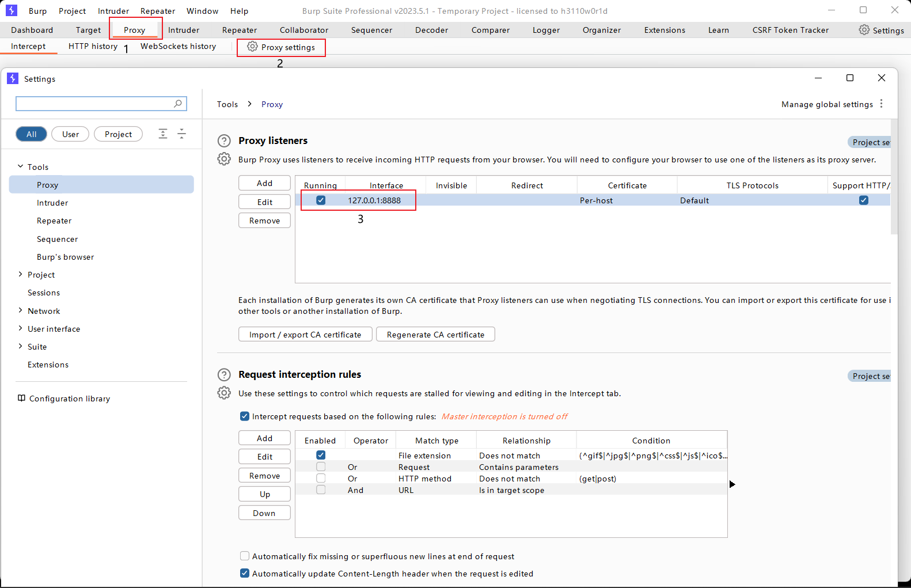Viewport: 911px width, 588px height.
Task: Click Regenerate CA certificate
Action: pyautogui.click(x=435, y=335)
